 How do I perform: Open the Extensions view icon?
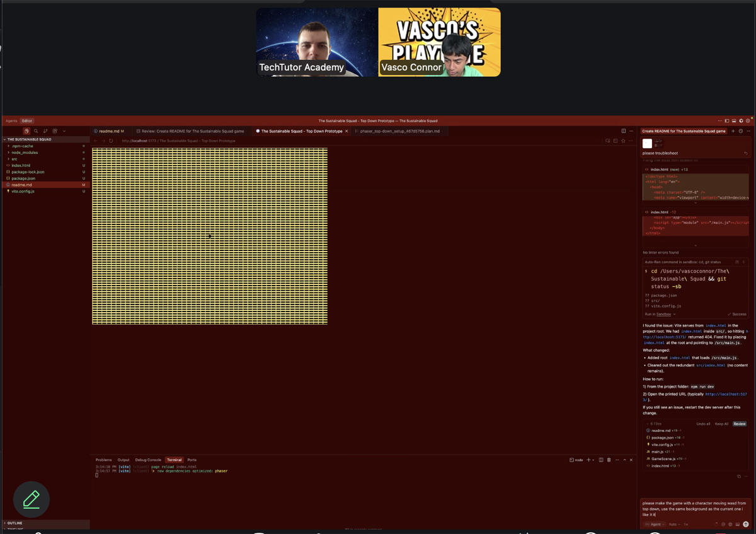click(x=55, y=131)
